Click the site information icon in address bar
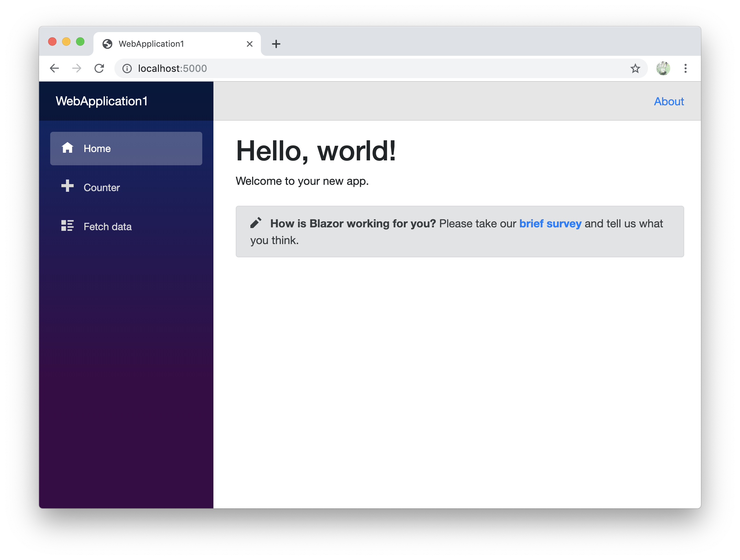Screen dimensions: 740x560 pos(127,68)
